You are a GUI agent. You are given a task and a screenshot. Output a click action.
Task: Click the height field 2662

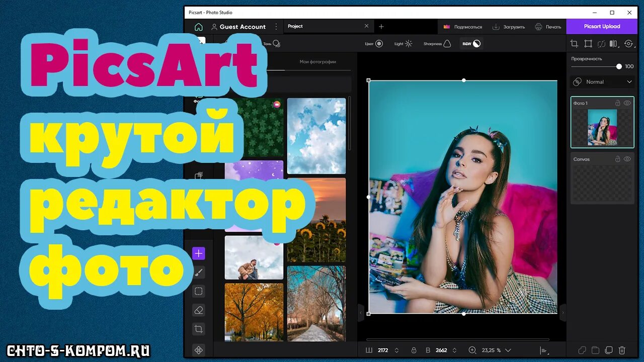tap(441, 350)
